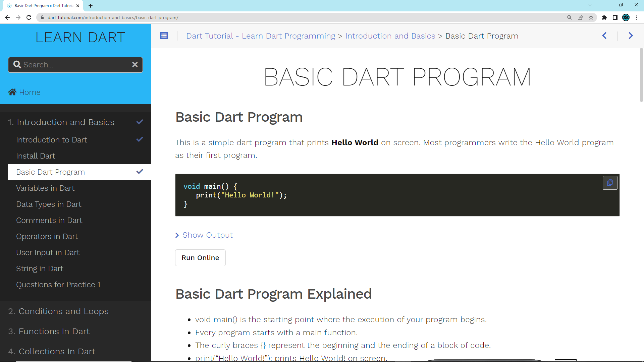Open Install Dart lesson

36,156
